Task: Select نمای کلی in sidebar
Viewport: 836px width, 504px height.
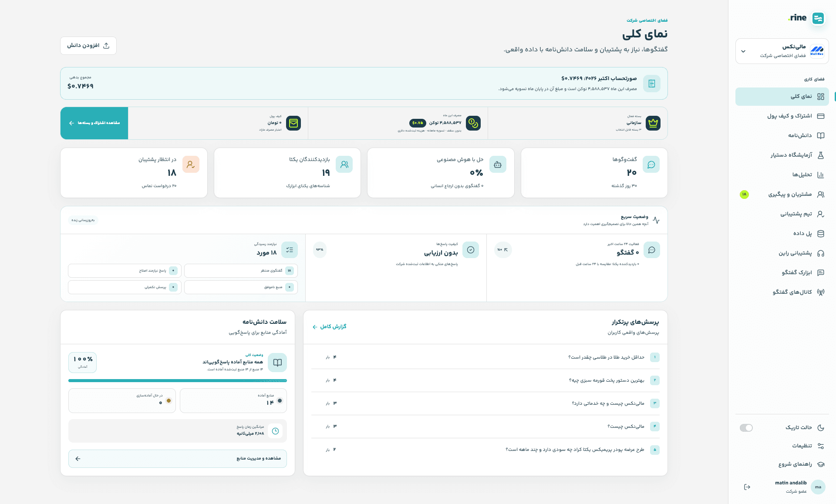Action: tap(782, 97)
